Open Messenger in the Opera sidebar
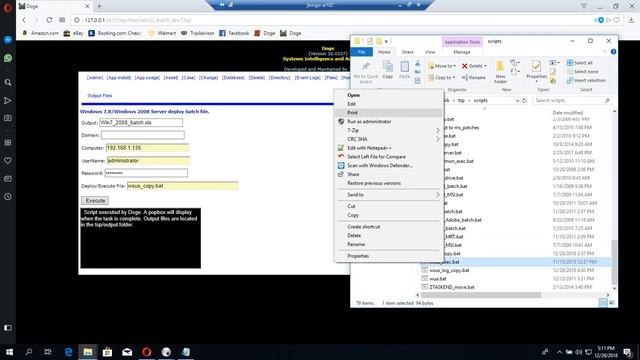The width and height of the screenshot is (640, 360). pyautogui.click(x=8, y=40)
